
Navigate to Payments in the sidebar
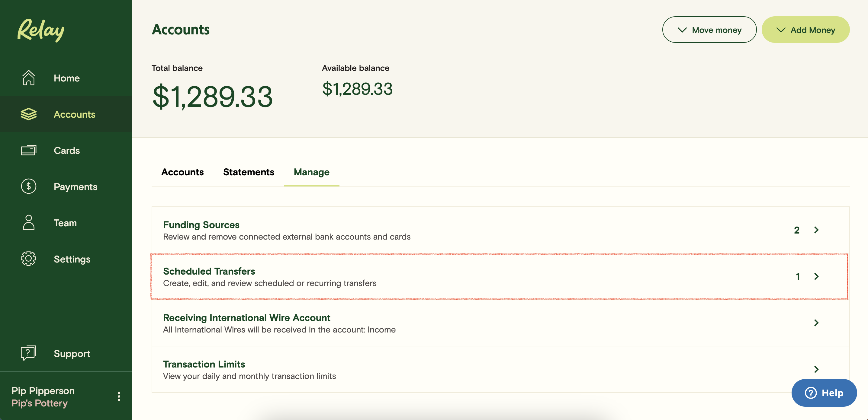[76, 187]
